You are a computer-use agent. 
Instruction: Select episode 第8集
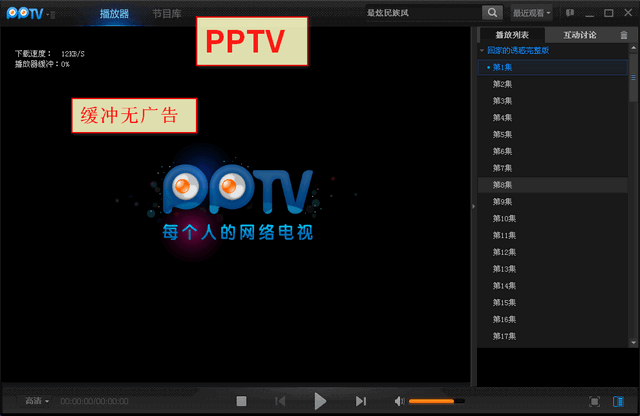pyautogui.click(x=553, y=185)
